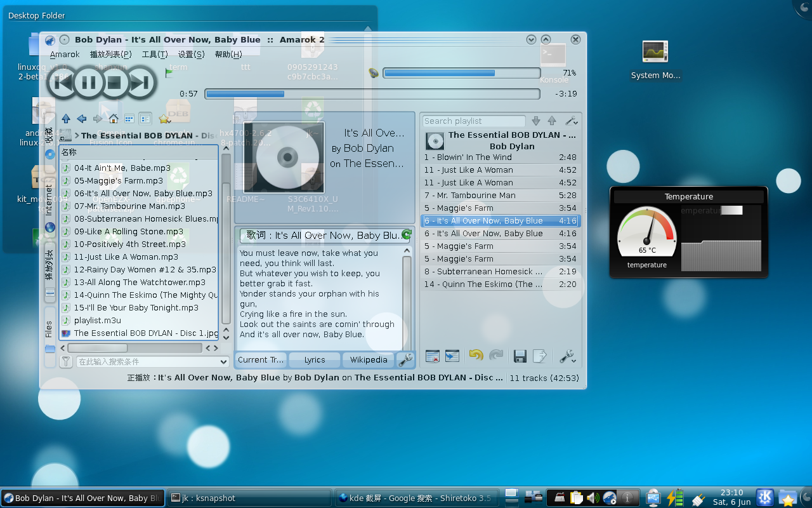Open the search filter combo box

(152, 361)
